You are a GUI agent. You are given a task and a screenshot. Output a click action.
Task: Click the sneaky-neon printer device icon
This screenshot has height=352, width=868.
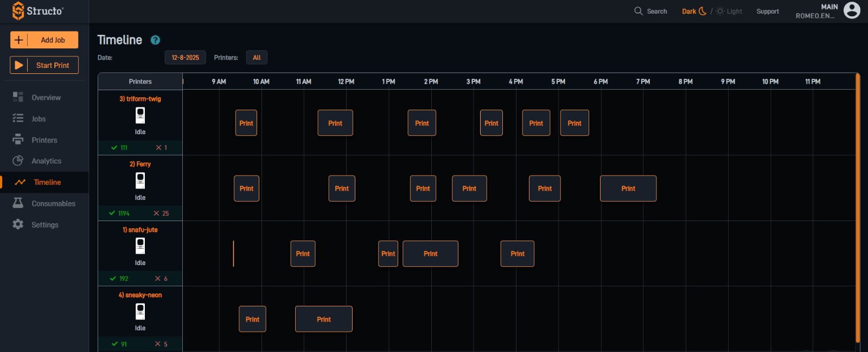(140, 311)
